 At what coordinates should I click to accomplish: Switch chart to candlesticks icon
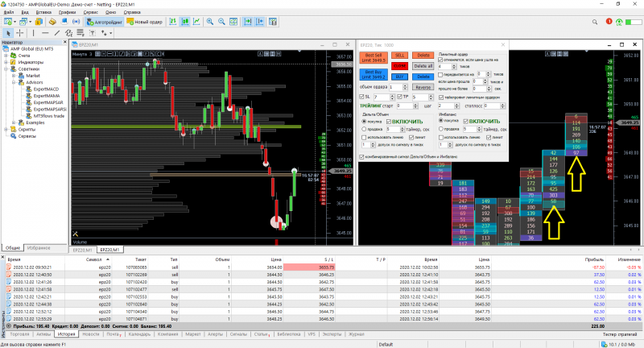pyautogui.click(x=185, y=22)
